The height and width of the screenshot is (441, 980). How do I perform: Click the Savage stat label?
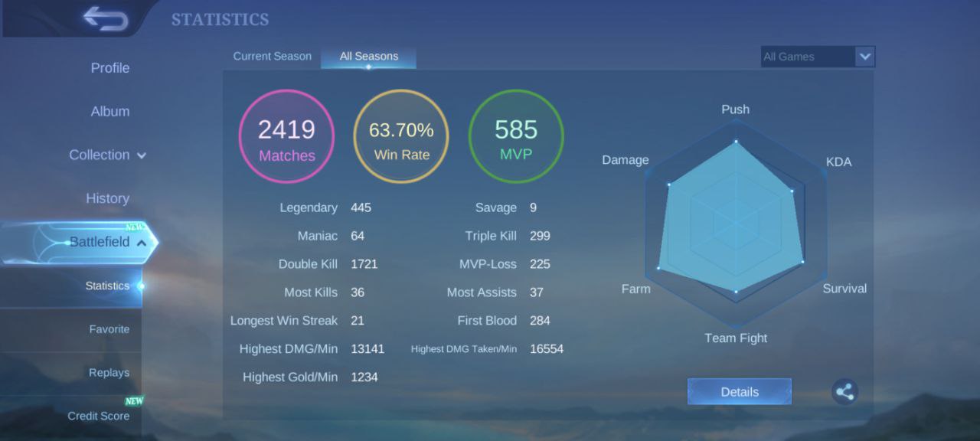(x=496, y=207)
